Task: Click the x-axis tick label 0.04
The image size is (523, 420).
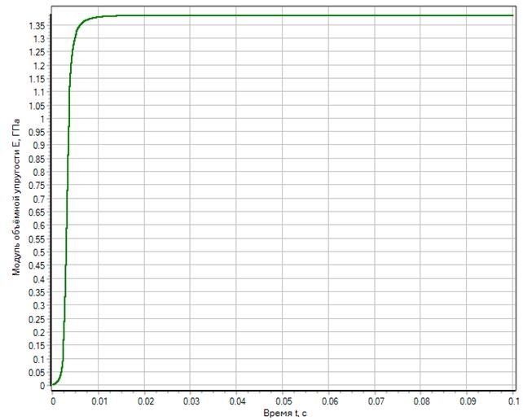Action: pyautogui.click(x=238, y=401)
